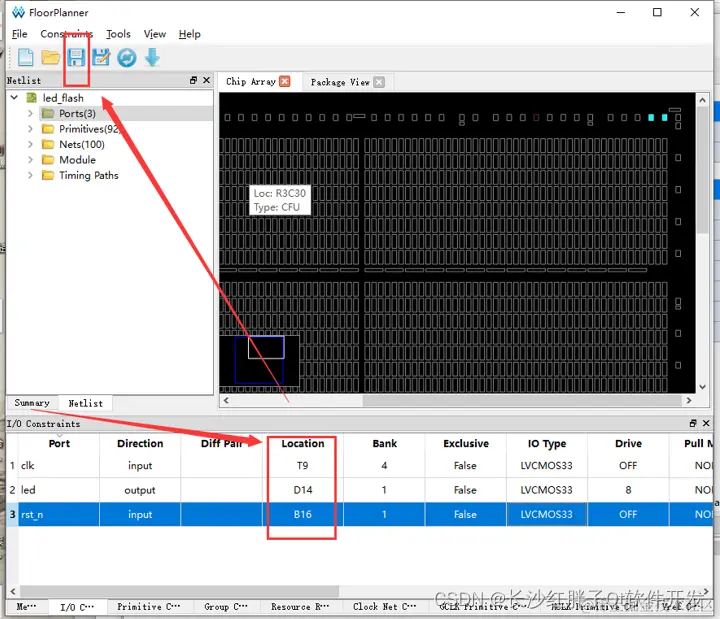Expand the Module tree node
Viewport: 720px width, 619px height.
click(x=30, y=160)
